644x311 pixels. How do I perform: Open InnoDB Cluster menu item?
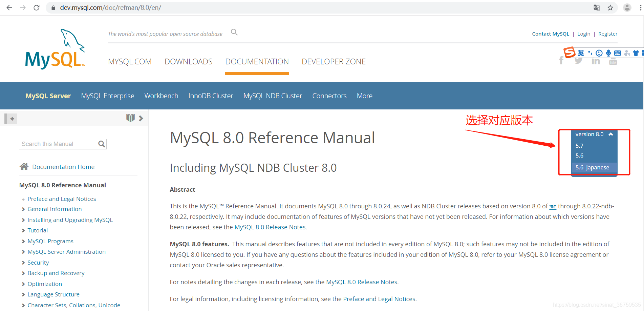coord(211,96)
